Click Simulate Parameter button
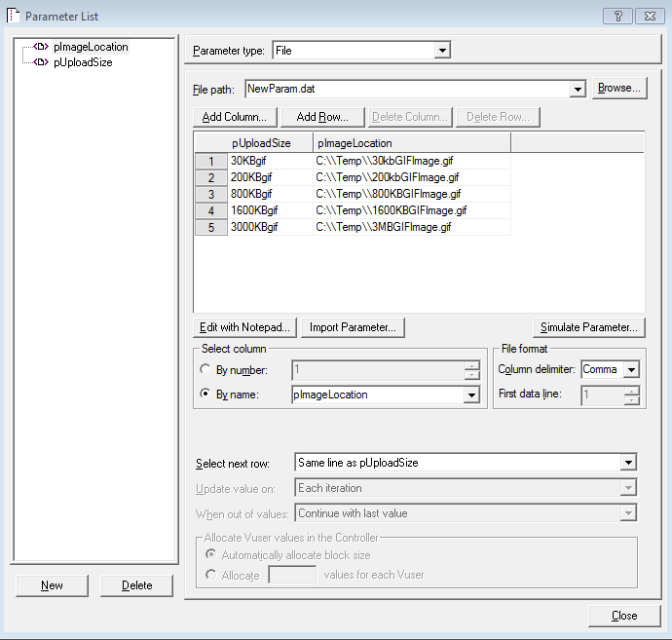The height and width of the screenshot is (640, 672). pos(589,327)
